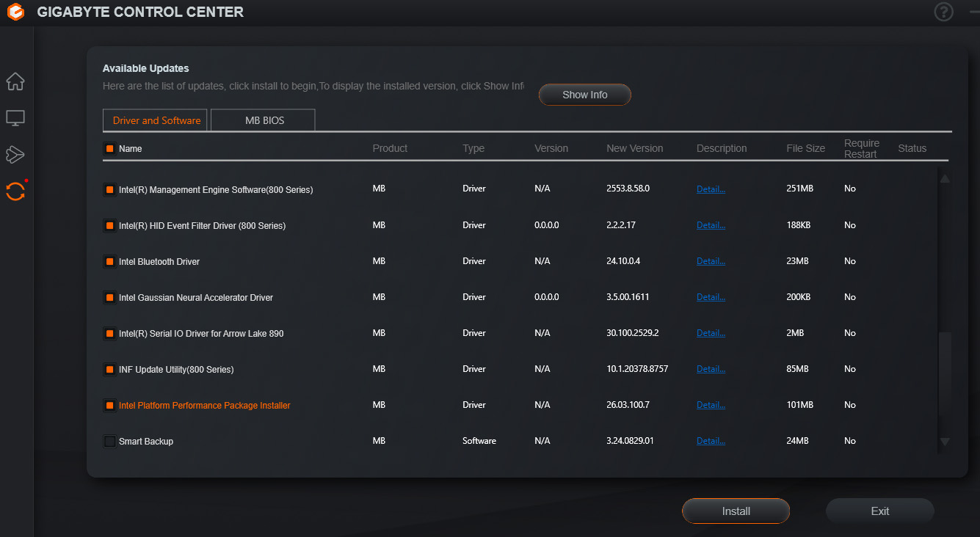Toggle the select-all Name header checkbox
Image resolution: width=980 pixels, height=537 pixels.
click(109, 148)
